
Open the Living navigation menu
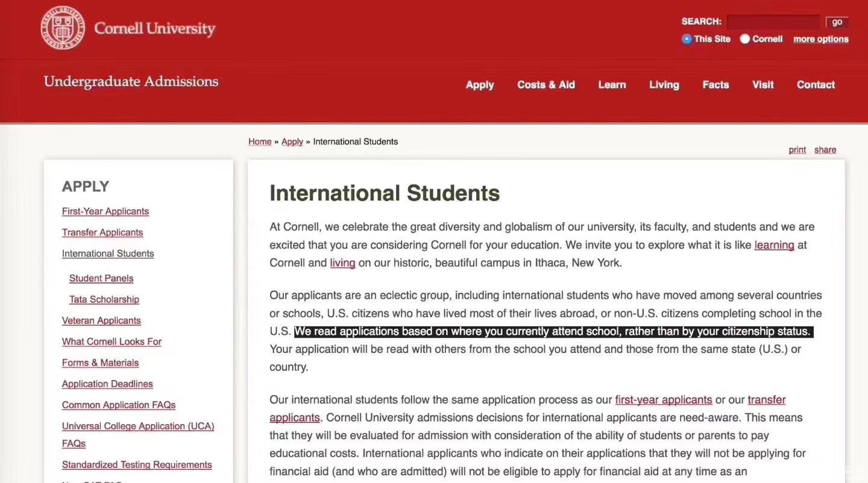664,85
